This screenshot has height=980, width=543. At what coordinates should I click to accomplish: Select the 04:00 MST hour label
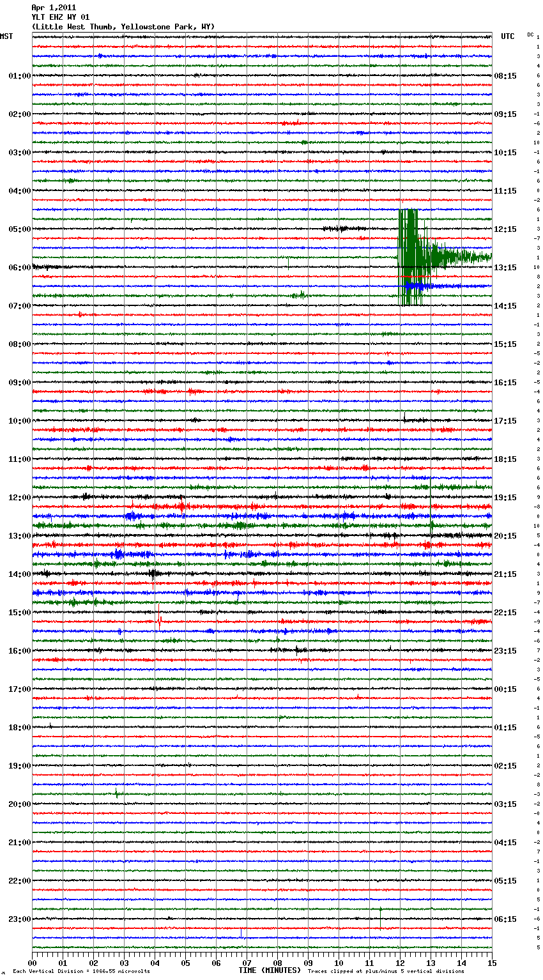pos(19,191)
